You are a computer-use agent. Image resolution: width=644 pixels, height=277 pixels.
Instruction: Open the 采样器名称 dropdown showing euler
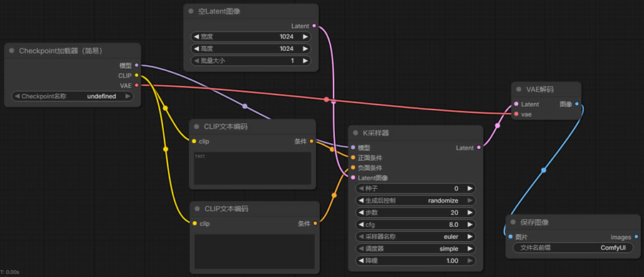[414, 237]
